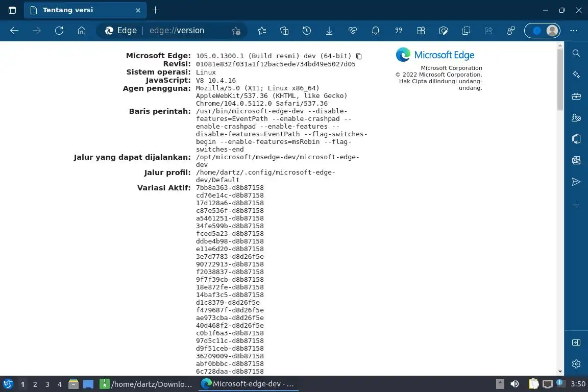
Task: Click the blue desktop icon in taskbar
Action: coord(88,384)
